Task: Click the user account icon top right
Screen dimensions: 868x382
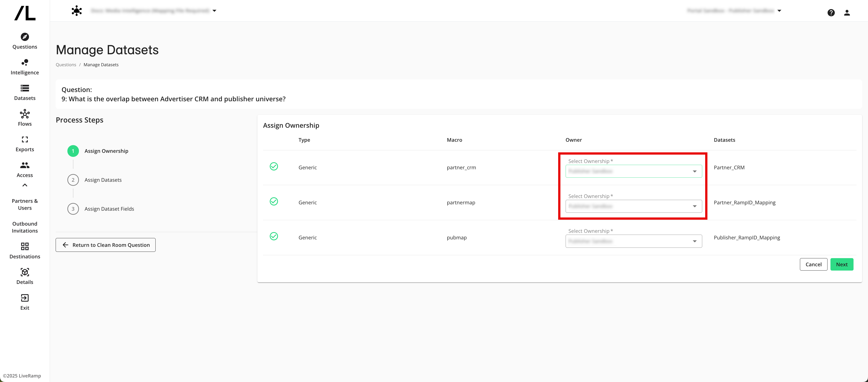Action: coord(847,12)
